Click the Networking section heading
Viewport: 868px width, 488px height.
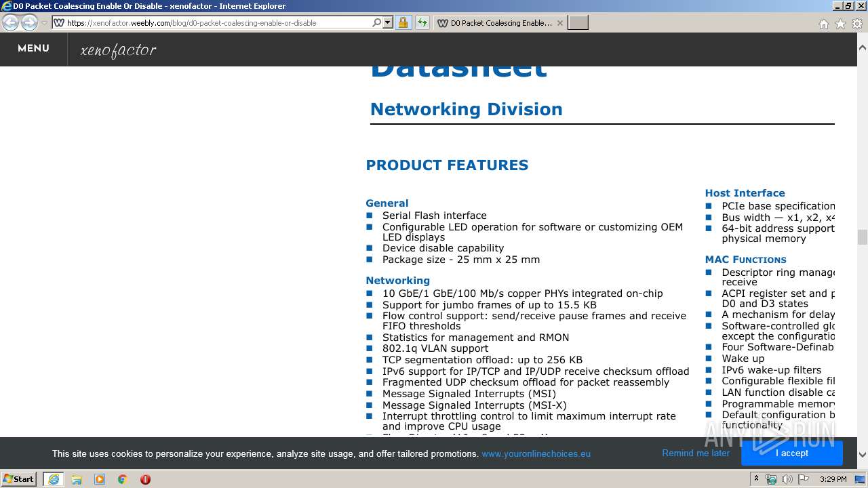(397, 281)
